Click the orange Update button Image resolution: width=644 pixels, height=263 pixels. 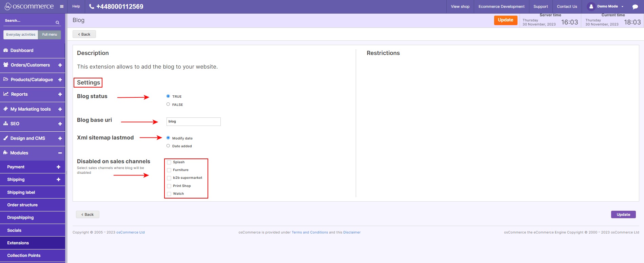(506, 20)
